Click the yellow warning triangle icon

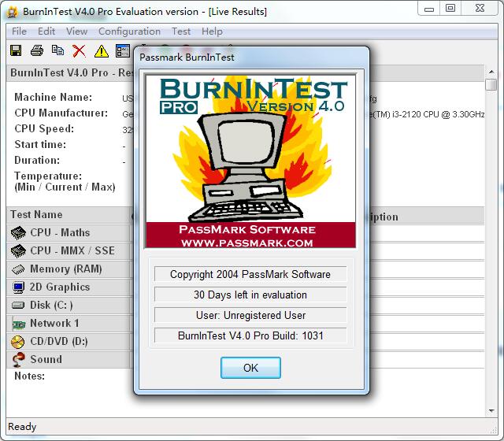click(x=102, y=50)
